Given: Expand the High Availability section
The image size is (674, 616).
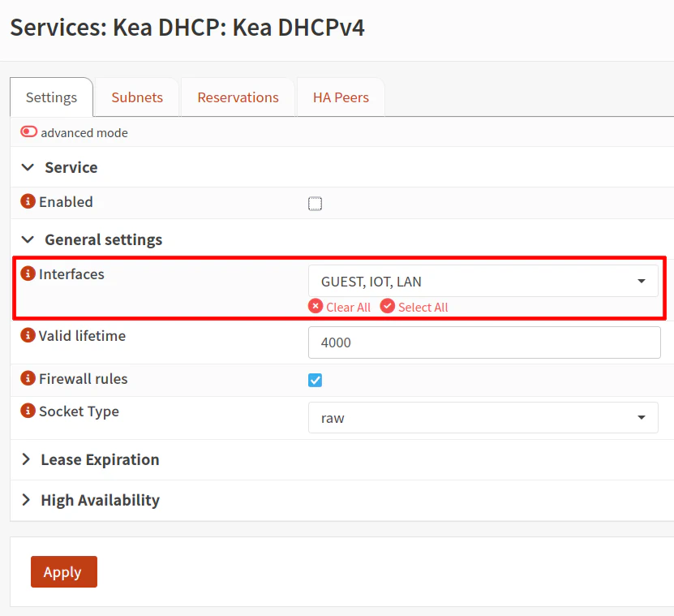Looking at the screenshot, I should (x=26, y=500).
